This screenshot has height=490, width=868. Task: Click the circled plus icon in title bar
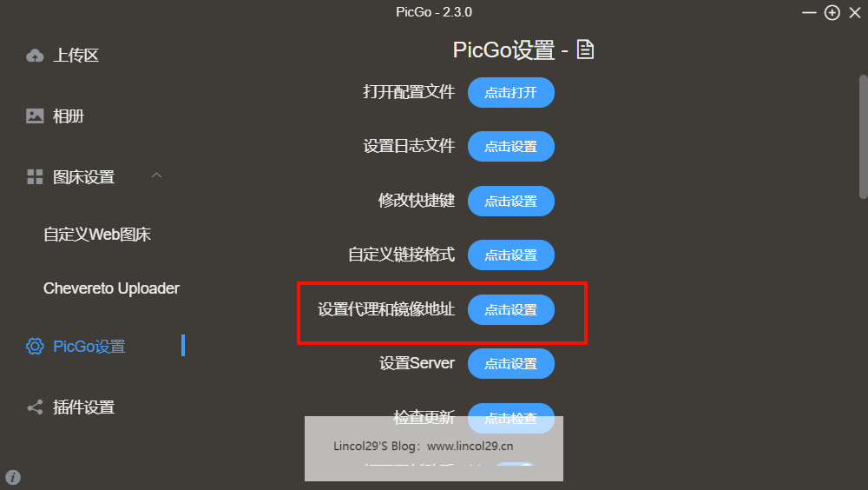(x=832, y=12)
